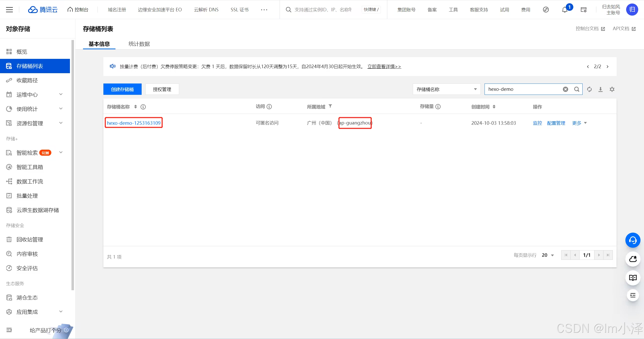Expand 资源包管理 sidebar section

pyautogui.click(x=35, y=123)
